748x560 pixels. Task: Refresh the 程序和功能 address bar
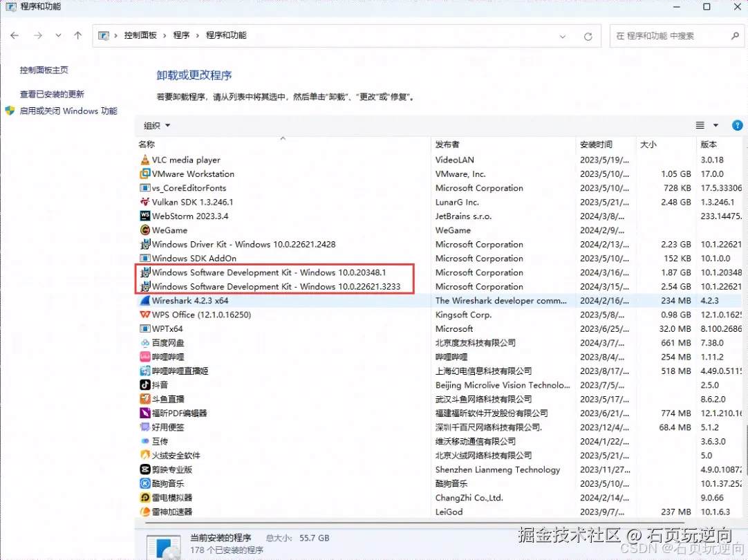pos(588,36)
